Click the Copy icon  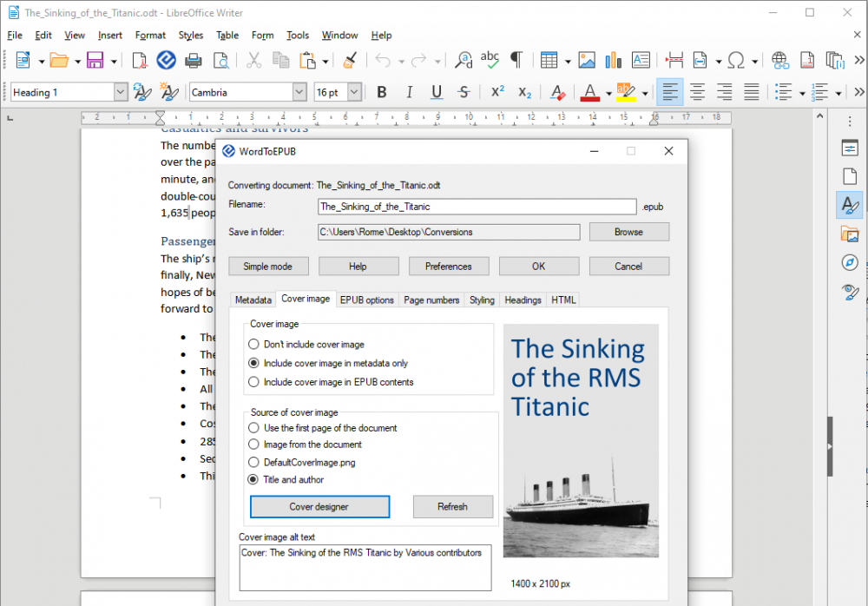point(280,60)
